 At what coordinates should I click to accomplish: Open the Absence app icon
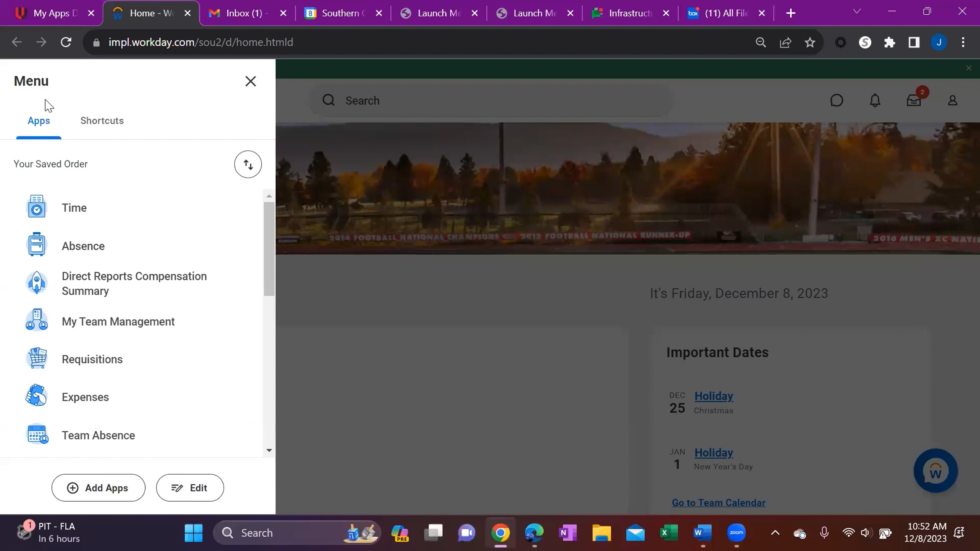(37, 244)
